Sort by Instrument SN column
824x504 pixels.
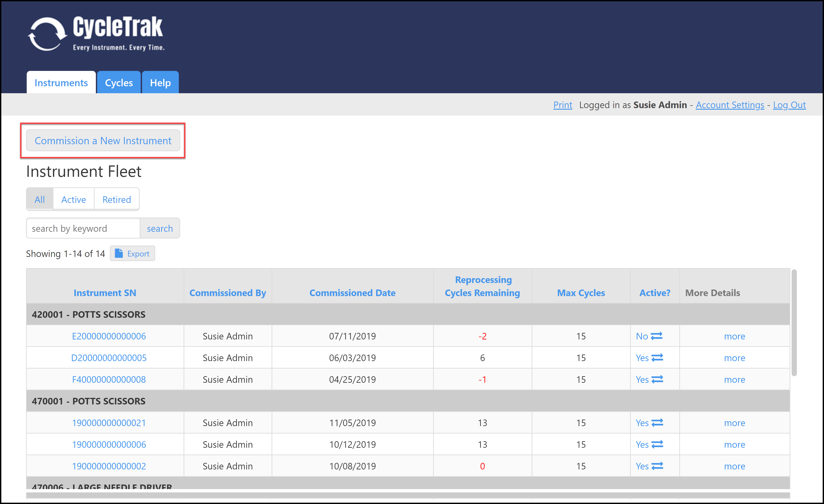105,293
